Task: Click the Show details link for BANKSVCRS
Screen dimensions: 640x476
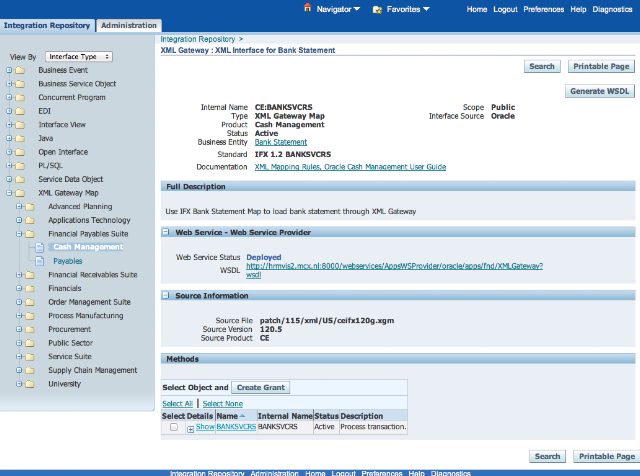Action: tap(205, 427)
